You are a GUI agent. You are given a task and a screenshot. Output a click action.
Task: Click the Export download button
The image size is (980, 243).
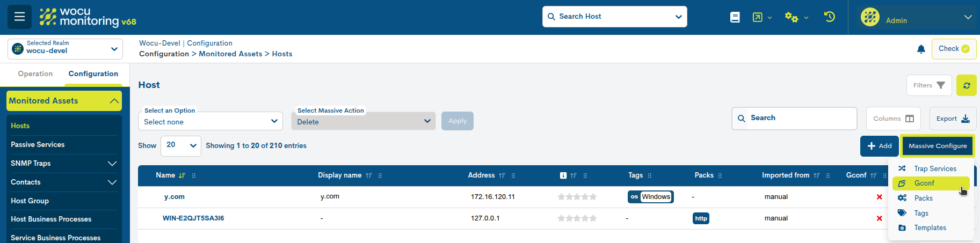pyautogui.click(x=953, y=119)
